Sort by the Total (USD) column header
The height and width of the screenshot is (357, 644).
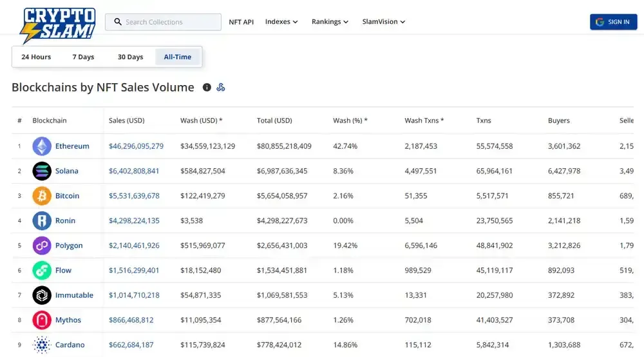(274, 121)
